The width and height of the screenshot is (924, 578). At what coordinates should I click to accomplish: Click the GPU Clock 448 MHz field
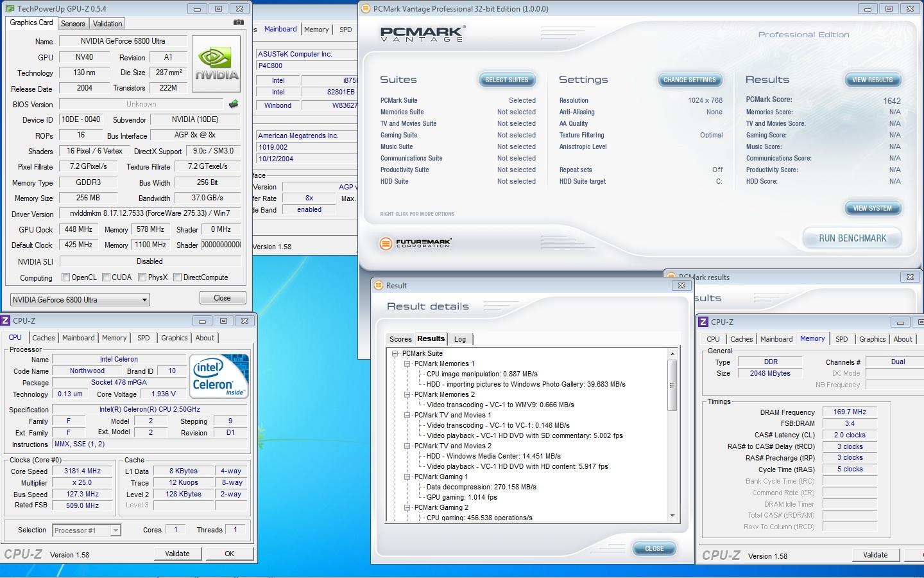[x=78, y=229]
